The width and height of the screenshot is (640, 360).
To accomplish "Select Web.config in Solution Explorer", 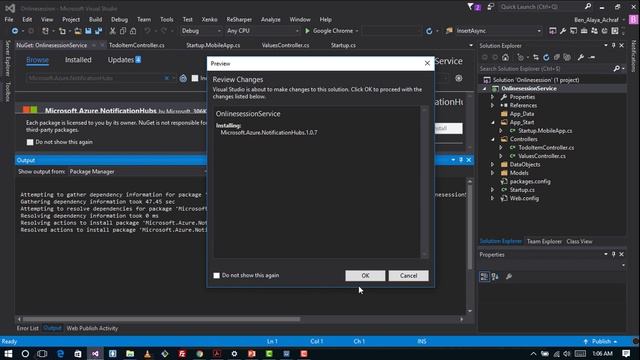I will pyautogui.click(x=524, y=198).
